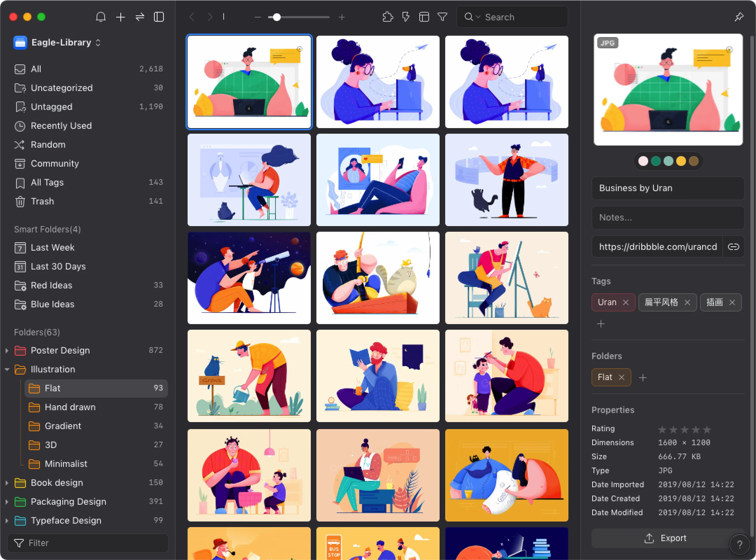Screen dimensions: 756x560
Task: Remove the Uran tag
Action: [x=626, y=302]
